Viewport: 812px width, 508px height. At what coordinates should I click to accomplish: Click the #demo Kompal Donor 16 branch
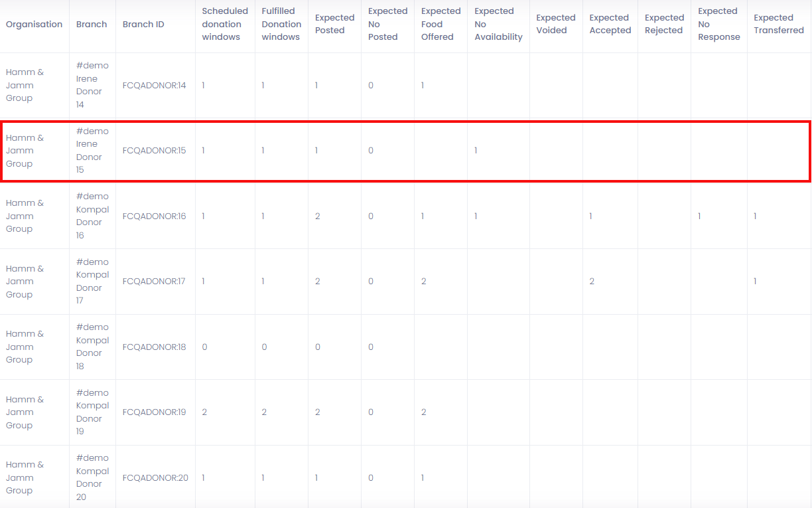coord(92,216)
